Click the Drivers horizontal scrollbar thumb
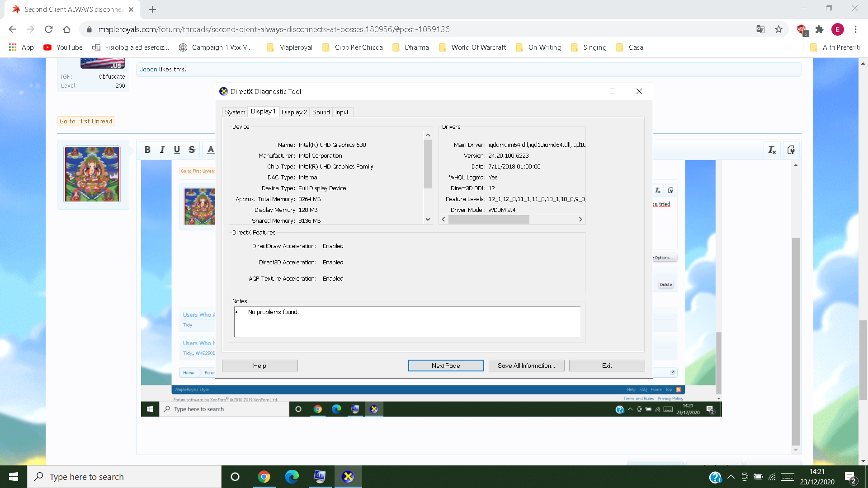868x488 pixels. (x=489, y=219)
